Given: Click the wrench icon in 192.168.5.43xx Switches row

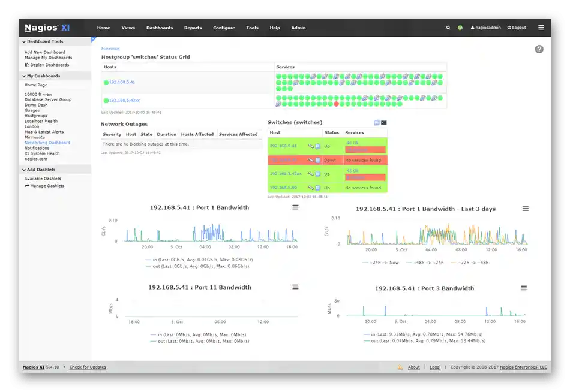Looking at the screenshot, I should [x=311, y=174].
